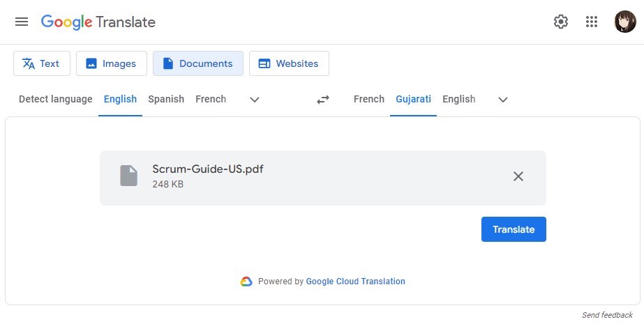Select the Documents translation mode
The width and height of the screenshot is (644, 331).
pyautogui.click(x=198, y=63)
